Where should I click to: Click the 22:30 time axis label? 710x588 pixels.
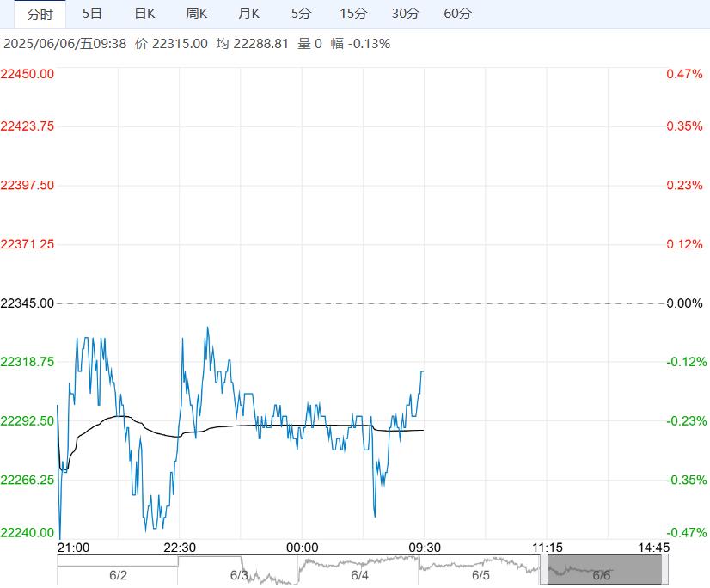179,548
